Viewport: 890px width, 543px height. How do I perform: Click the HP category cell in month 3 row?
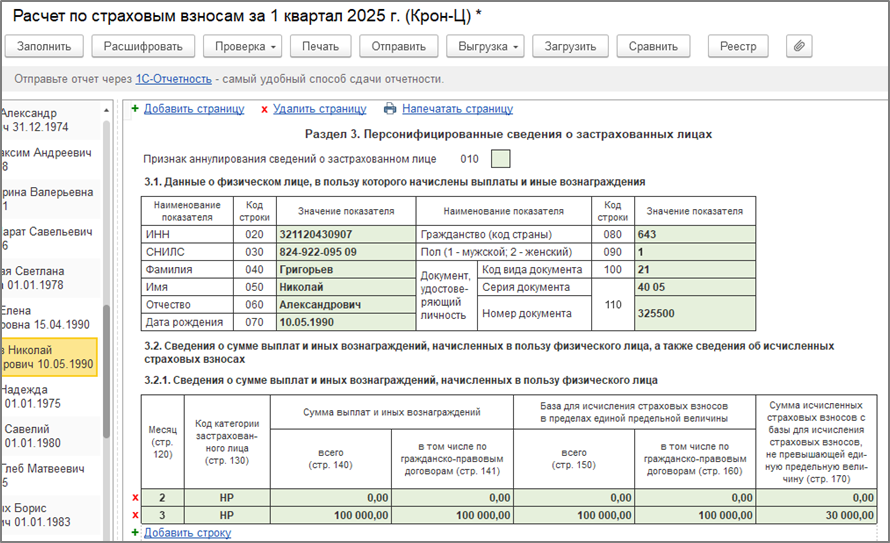pyautogui.click(x=227, y=515)
